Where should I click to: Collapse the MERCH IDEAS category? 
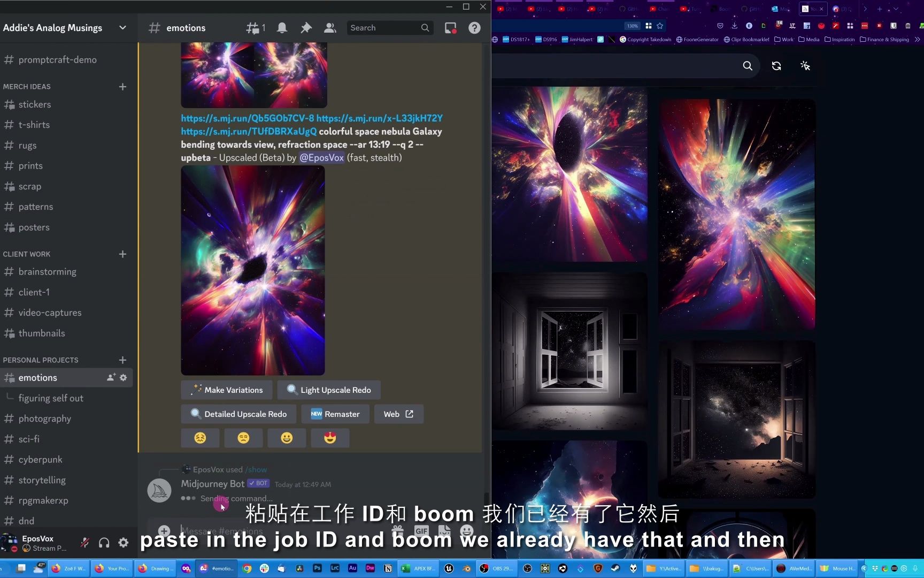[27, 87]
